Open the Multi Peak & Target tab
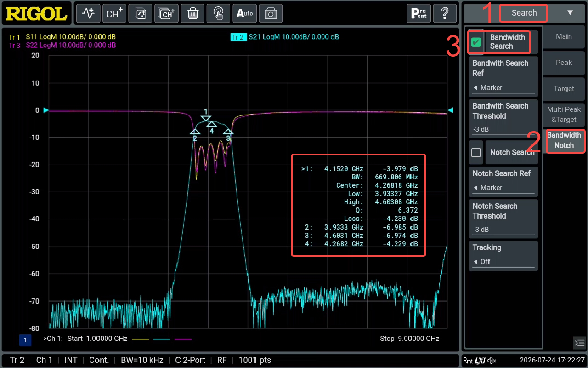Viewport: 588px width, 368px height. pyautogui.click(x=564, y=115)
